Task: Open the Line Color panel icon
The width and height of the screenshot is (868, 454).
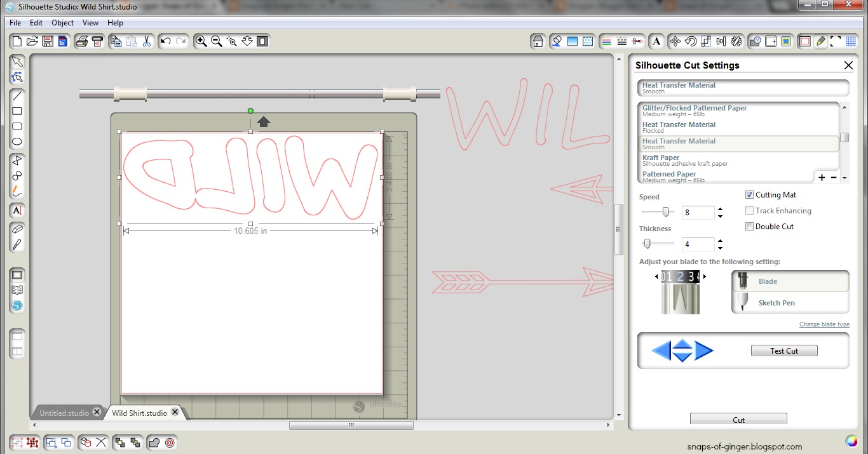Action: pos(606,41)
